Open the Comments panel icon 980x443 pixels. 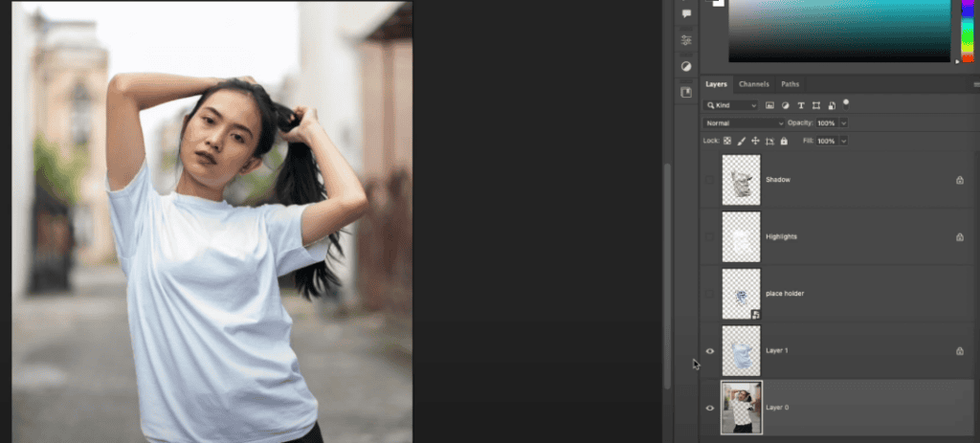[686, 13]
